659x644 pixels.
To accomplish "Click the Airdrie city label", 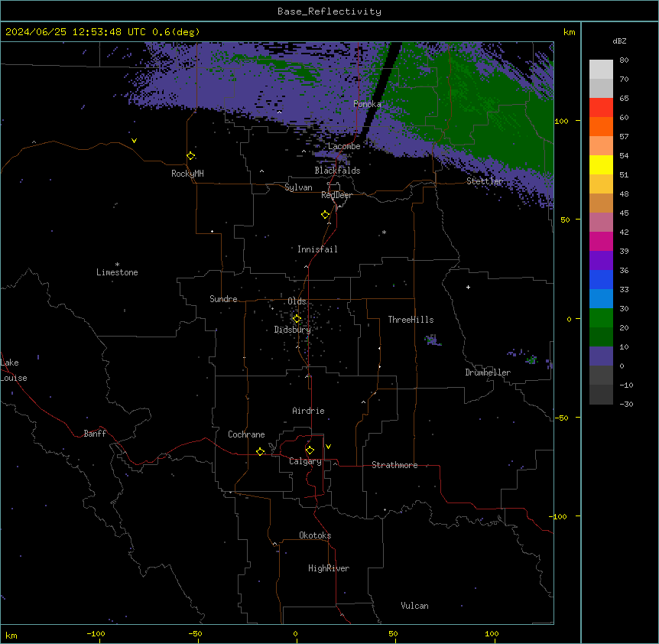I will (x=309, y=411).
